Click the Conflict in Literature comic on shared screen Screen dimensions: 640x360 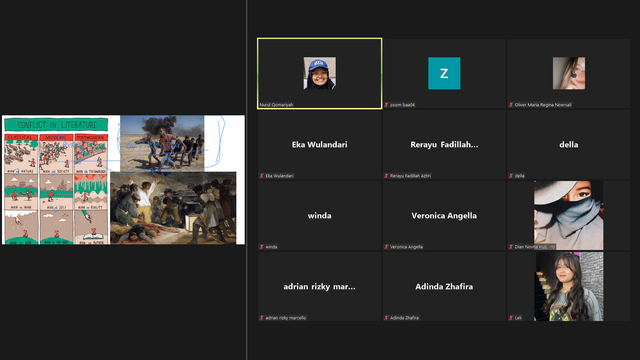tap(56, 180)
